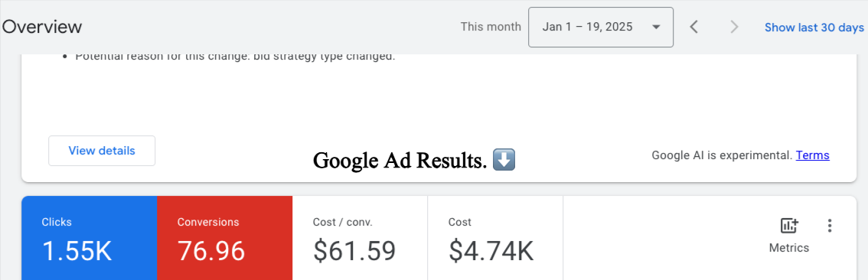This screenshot has height=280, width=868.
Task: Open the Metrics chart-plus icon
Action: click(x=789, y=225)
